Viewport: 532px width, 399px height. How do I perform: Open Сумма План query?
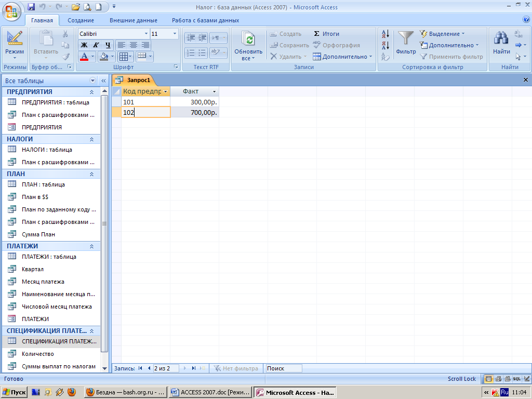(51, 234)
